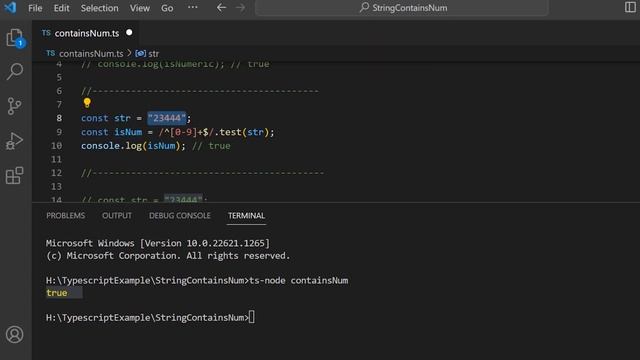Click the regex /^[0-9]+$/ on line 9

coord(186,132)
